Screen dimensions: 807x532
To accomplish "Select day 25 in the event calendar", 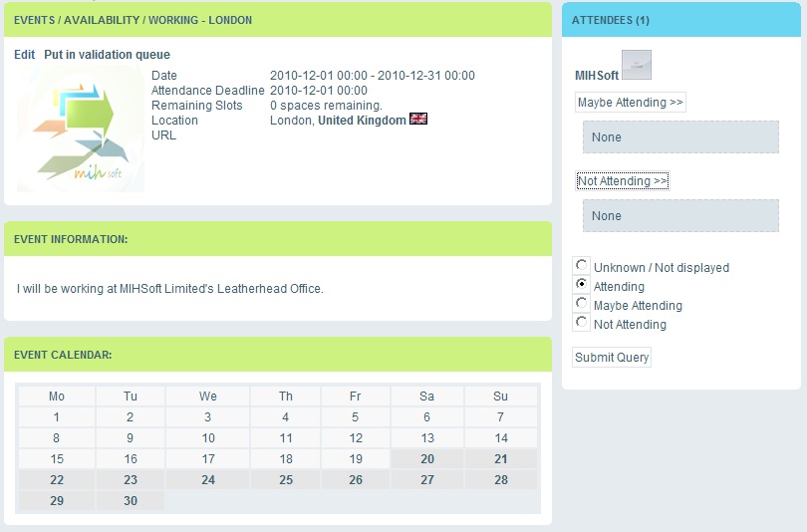I will [x=286, y=480].
